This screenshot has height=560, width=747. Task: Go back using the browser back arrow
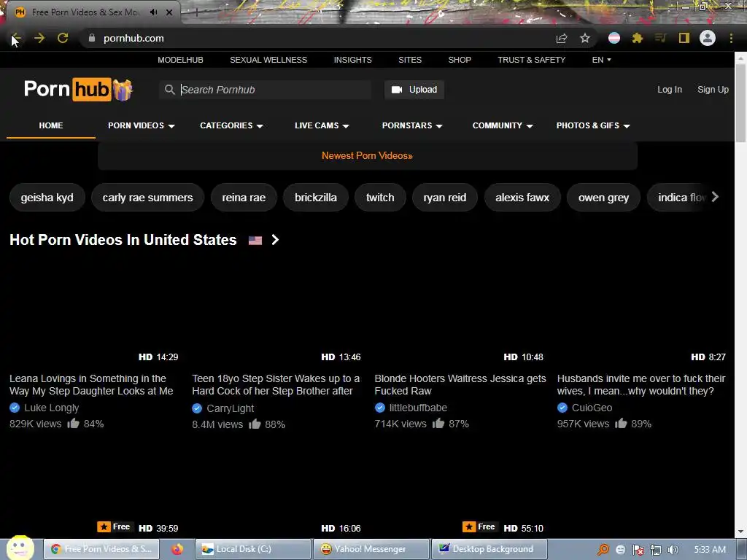click(x=16, y=38)
